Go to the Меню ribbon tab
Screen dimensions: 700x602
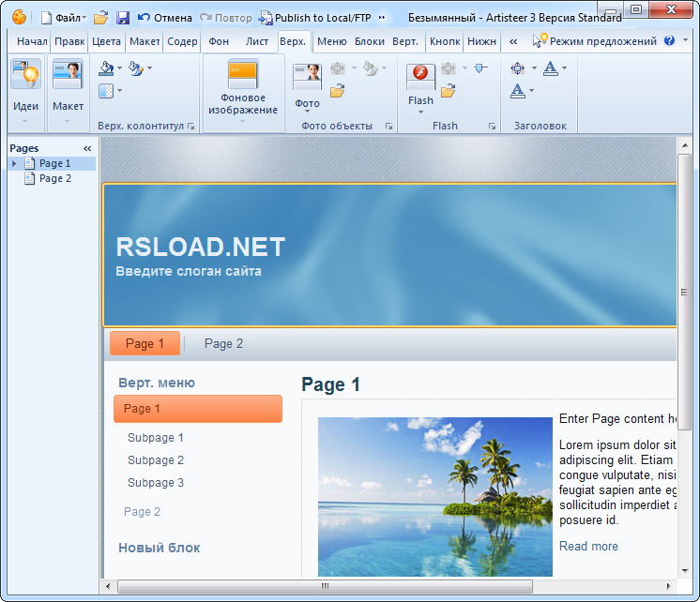tap(331, 41)
